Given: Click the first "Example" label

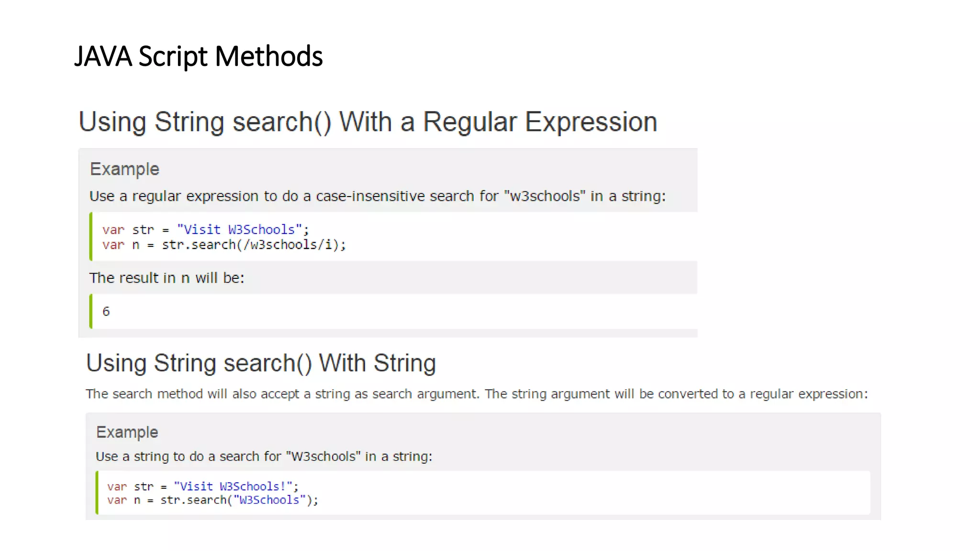Looking at the screenshot, I should point(124,169).
